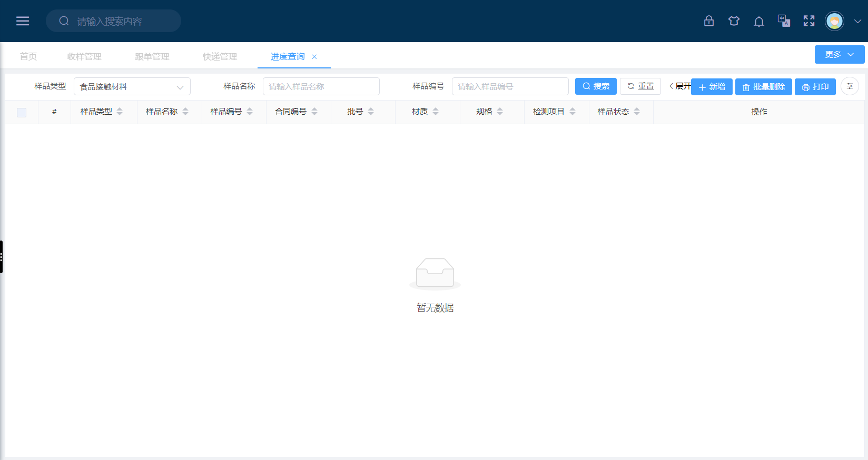Click the lock screen icon
The image size is (868, 460).
click(x=709, y=21)
